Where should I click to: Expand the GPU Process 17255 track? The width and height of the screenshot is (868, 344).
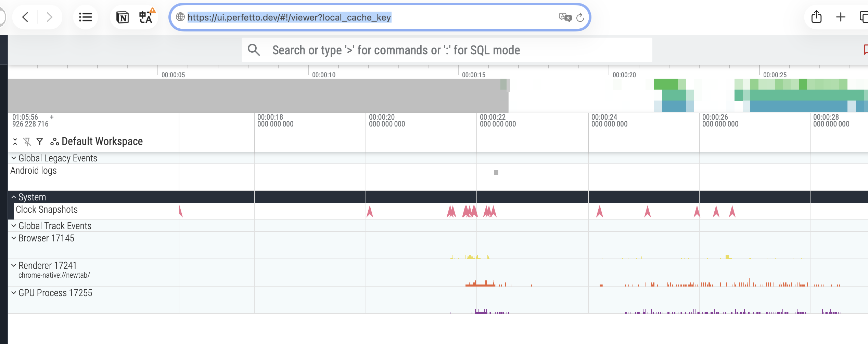pyautogui.click(x=14, y=293)
